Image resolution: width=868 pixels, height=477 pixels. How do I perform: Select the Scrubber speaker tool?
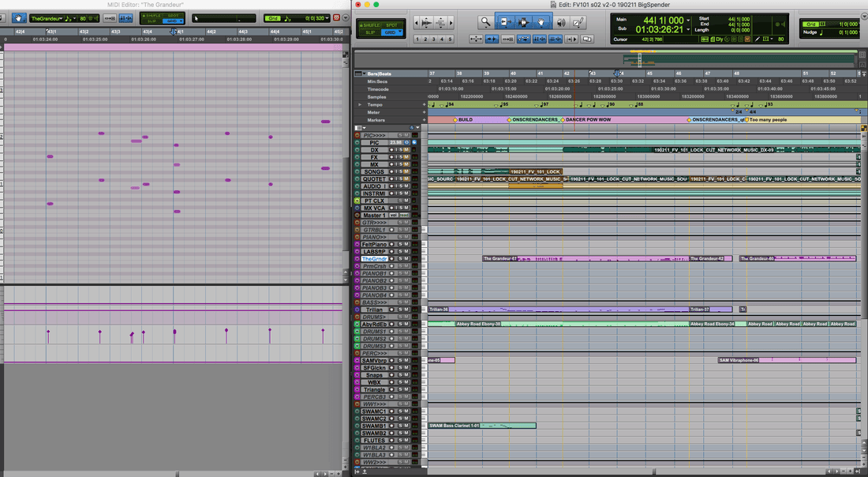pyautogui.click(x=561, y=21)
